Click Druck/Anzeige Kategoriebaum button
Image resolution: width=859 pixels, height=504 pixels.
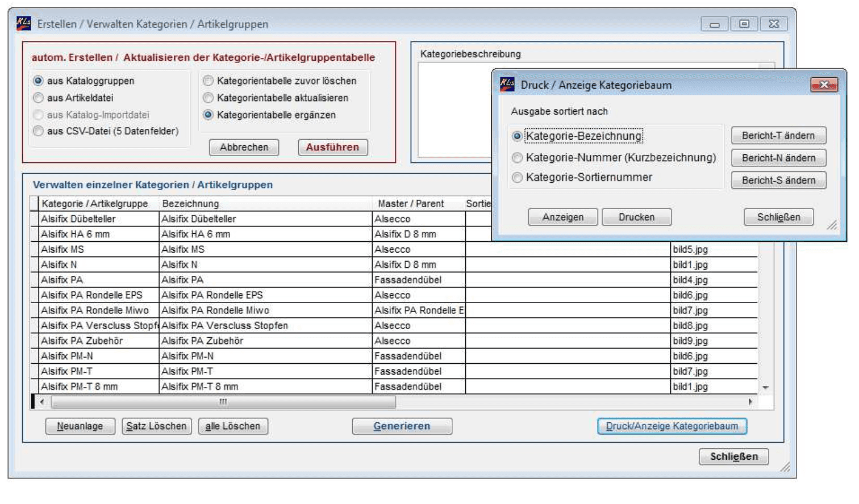point(672,426)
